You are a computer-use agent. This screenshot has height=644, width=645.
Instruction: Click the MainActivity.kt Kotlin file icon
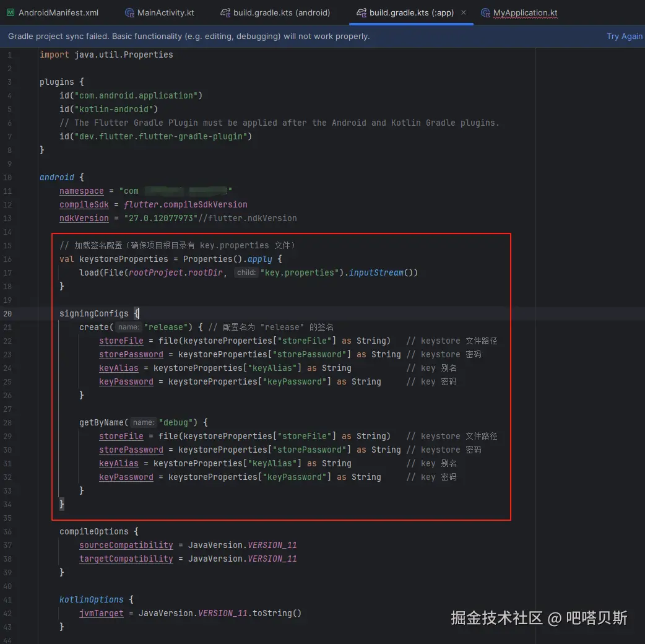point(129,13)
